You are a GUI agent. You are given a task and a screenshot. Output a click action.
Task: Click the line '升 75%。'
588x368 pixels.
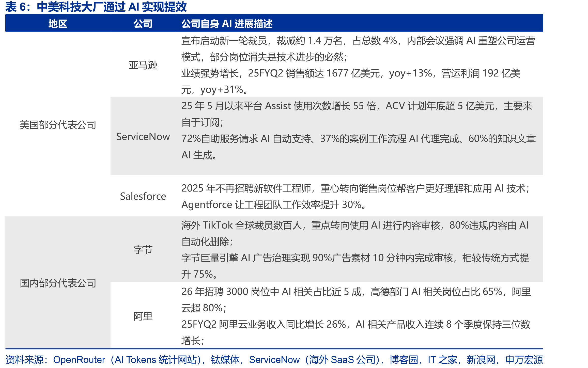tap(199, 274)
